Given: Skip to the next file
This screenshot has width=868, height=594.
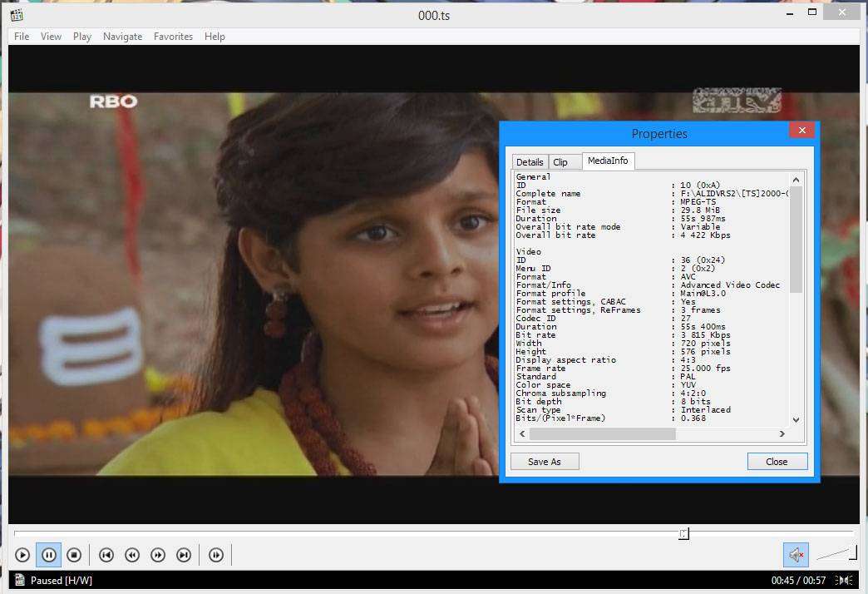Looking at the screenshot, I should tap(183, 555).
